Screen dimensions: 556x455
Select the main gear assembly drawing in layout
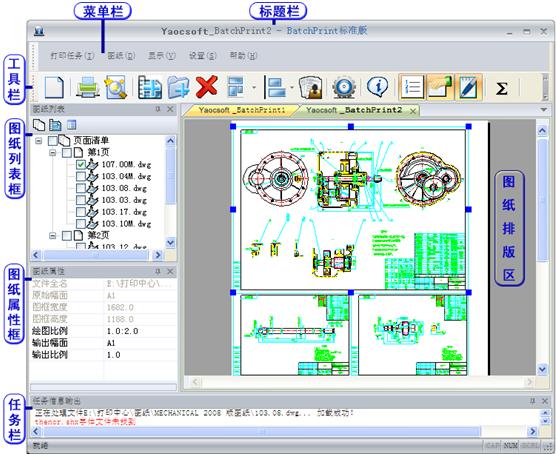pyautogui.click(x=351, y=209)
